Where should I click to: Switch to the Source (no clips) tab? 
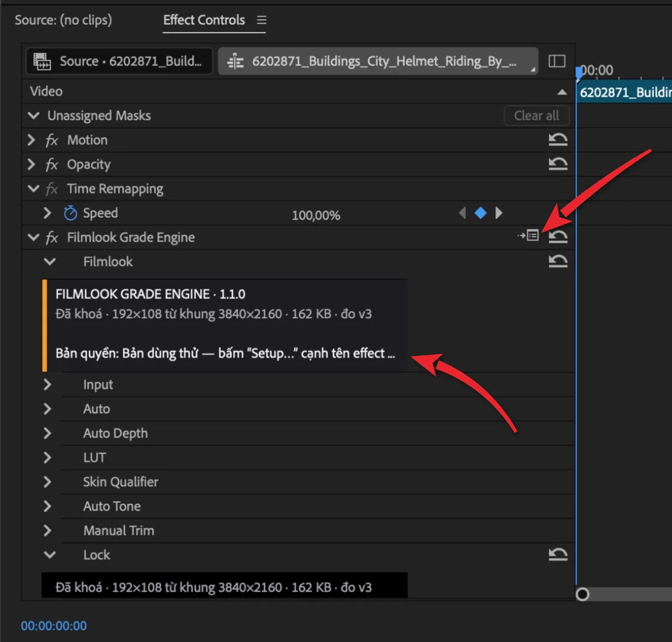click(x=64, y=20)
